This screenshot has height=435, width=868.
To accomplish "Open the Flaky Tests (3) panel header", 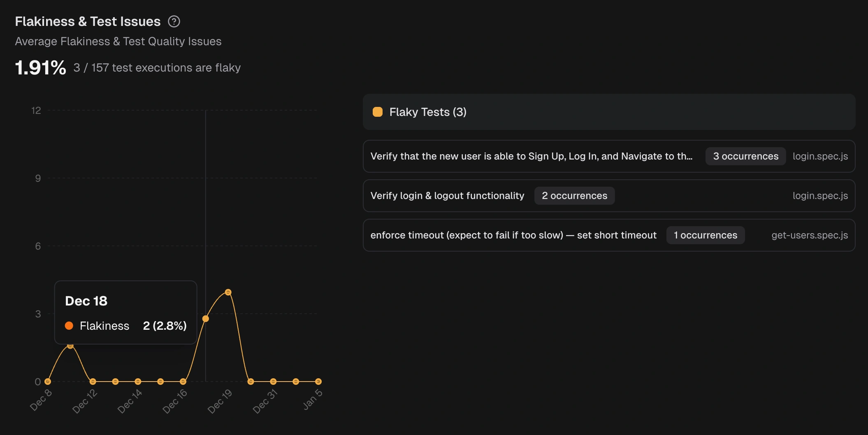I will coord(427,111).
